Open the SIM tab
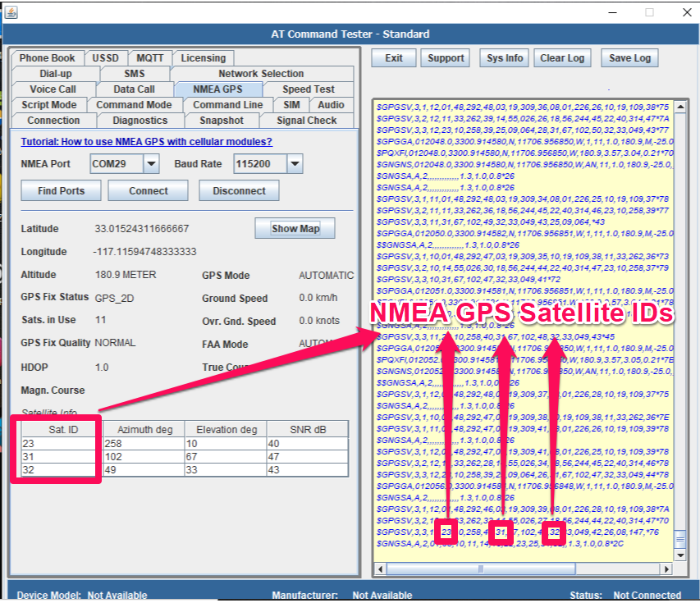The height and width of the screenshot is (603, 700). point(291,105)
